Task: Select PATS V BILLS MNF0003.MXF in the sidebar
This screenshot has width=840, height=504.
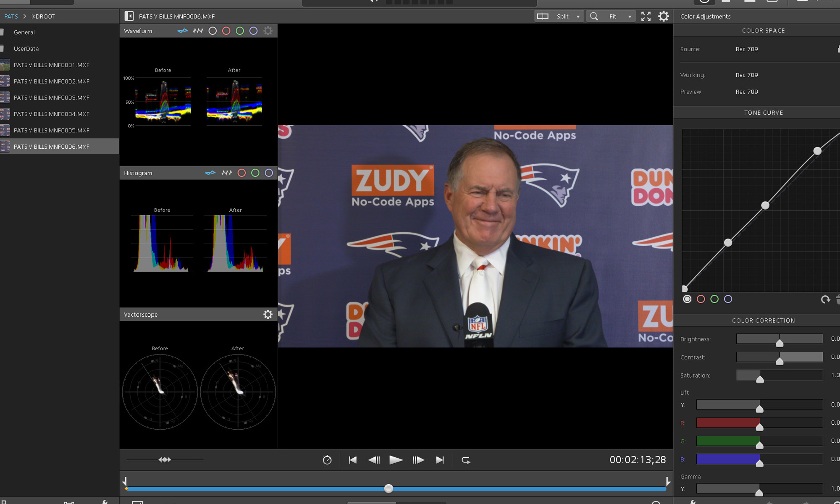Action: (51, 97)
